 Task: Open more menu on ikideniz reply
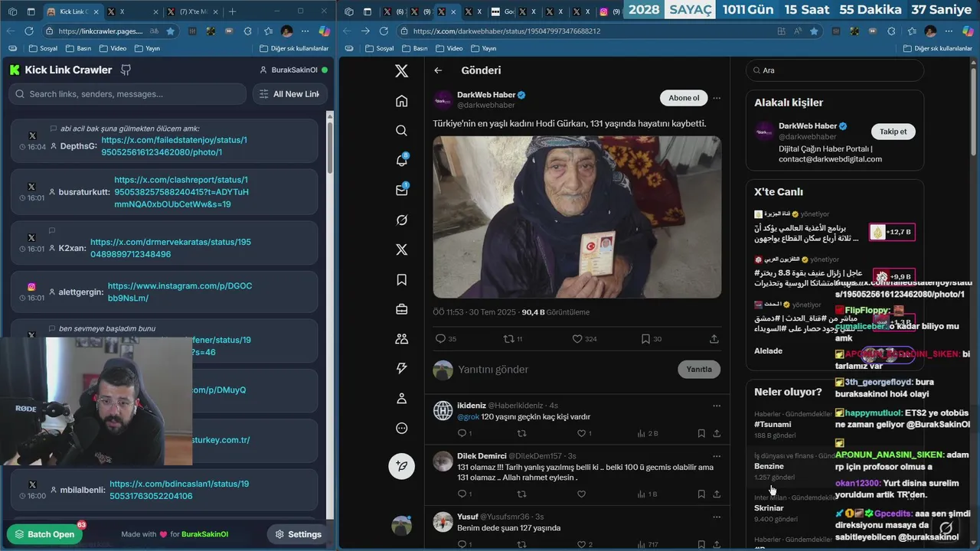717,406
